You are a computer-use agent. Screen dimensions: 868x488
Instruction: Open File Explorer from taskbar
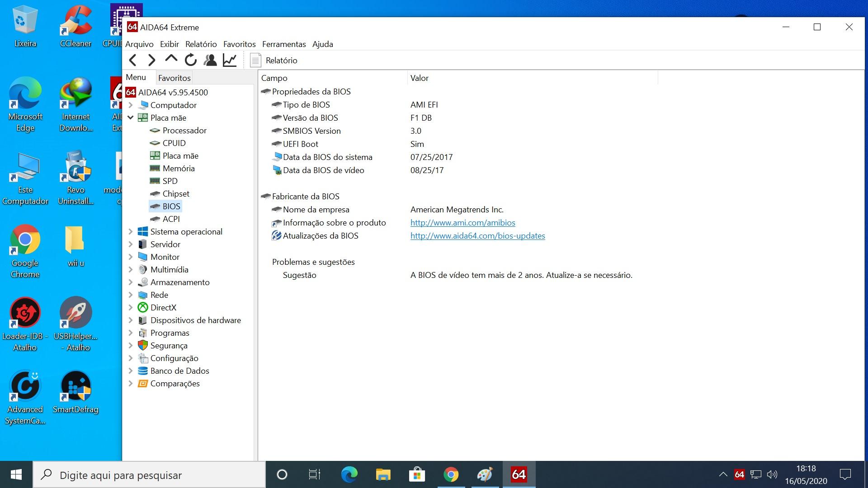[x=383, y=474]
